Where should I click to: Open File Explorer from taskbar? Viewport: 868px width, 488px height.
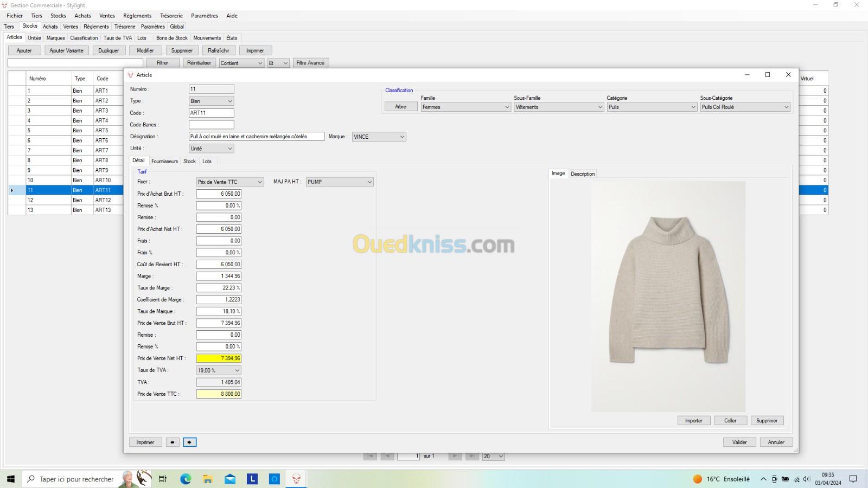(x=208, y=479)
